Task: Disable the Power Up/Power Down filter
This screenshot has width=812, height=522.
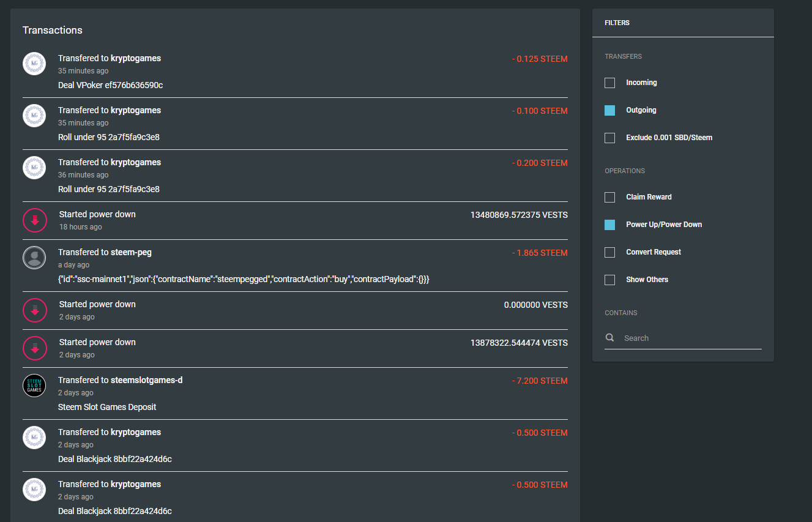Action: pos(609,225)
